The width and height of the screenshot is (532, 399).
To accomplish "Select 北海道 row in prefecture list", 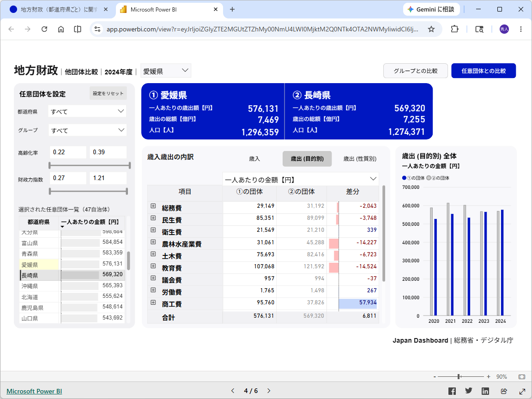I will click(72, 296).
